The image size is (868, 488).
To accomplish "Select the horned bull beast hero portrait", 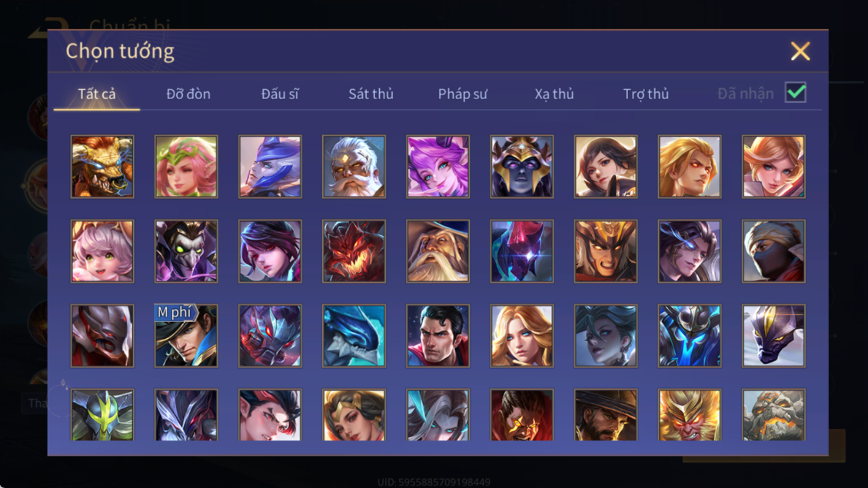I will [x=102, y=167].
